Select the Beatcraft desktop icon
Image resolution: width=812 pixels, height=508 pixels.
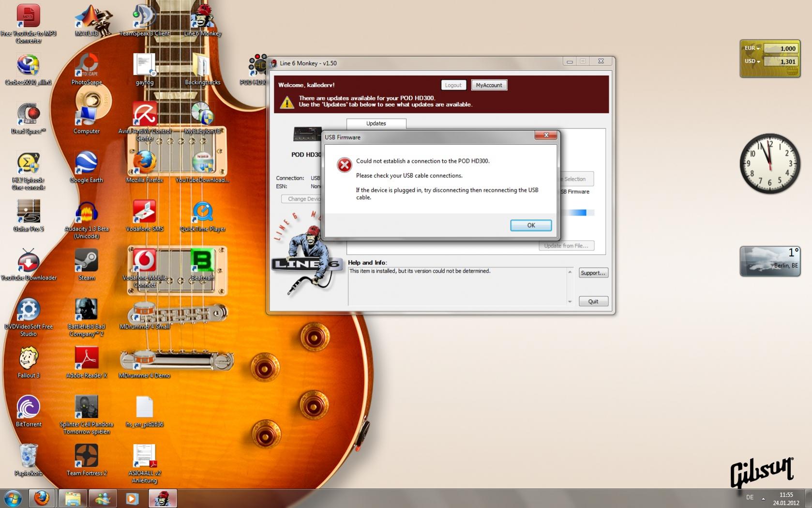202,265
